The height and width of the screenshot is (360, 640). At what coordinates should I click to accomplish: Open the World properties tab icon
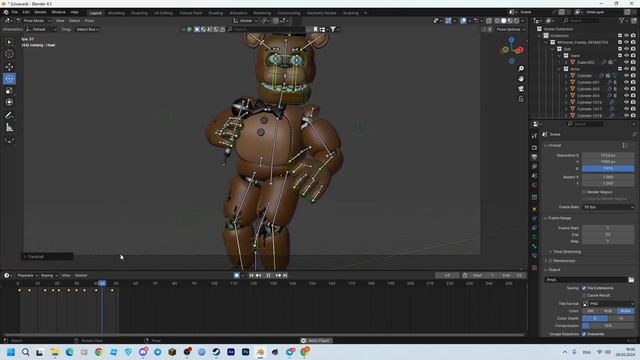pyautogui.click(x=534, y=185)
